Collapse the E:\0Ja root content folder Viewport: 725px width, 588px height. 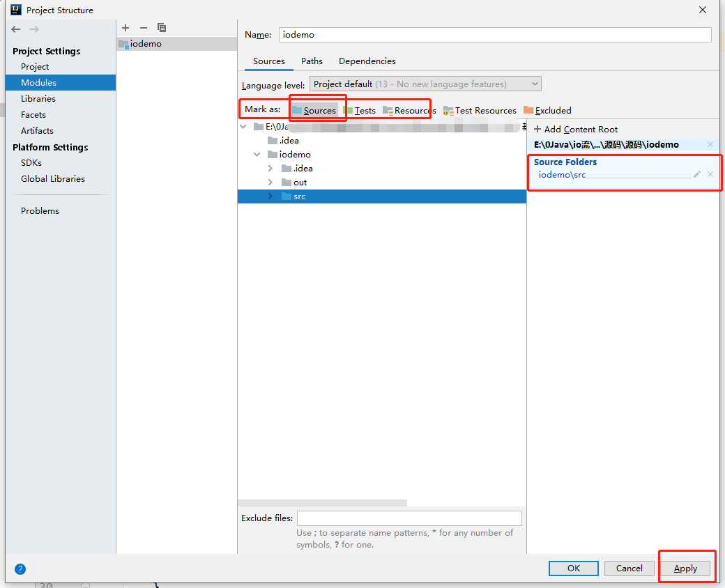pos(244,127)
